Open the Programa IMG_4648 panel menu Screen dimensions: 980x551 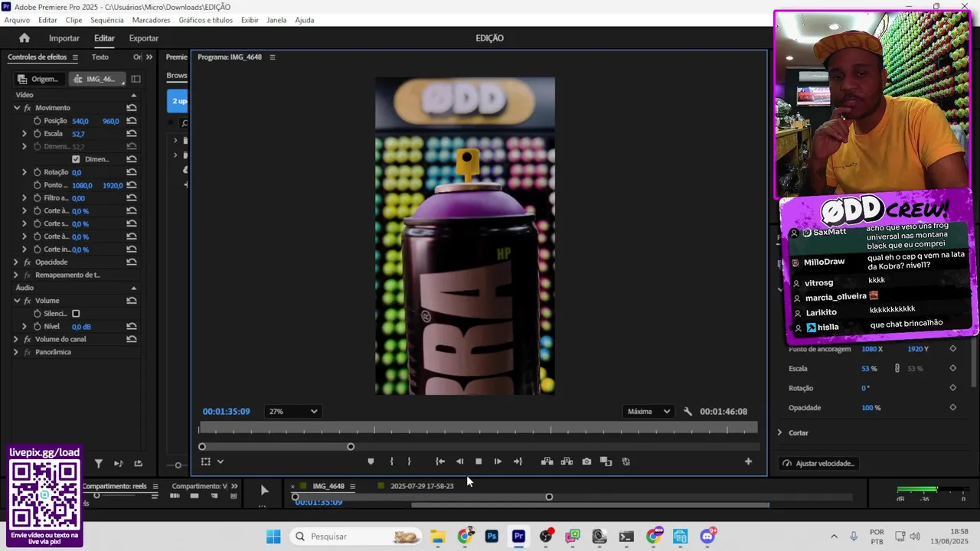tap(272, 57)
